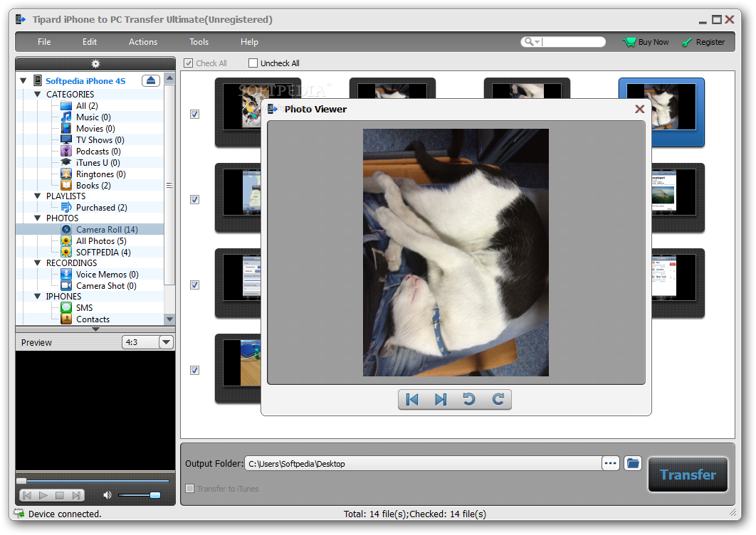Toggle checkbox of third thumbnail row
The image size is (756, 535).
pyautogui.click(x=194, y=285)
